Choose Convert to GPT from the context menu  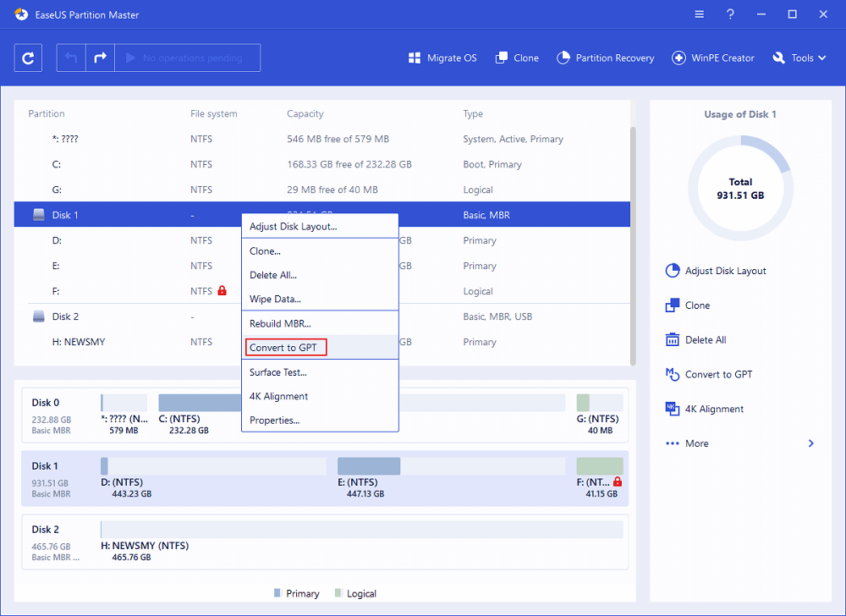point(285,347)
